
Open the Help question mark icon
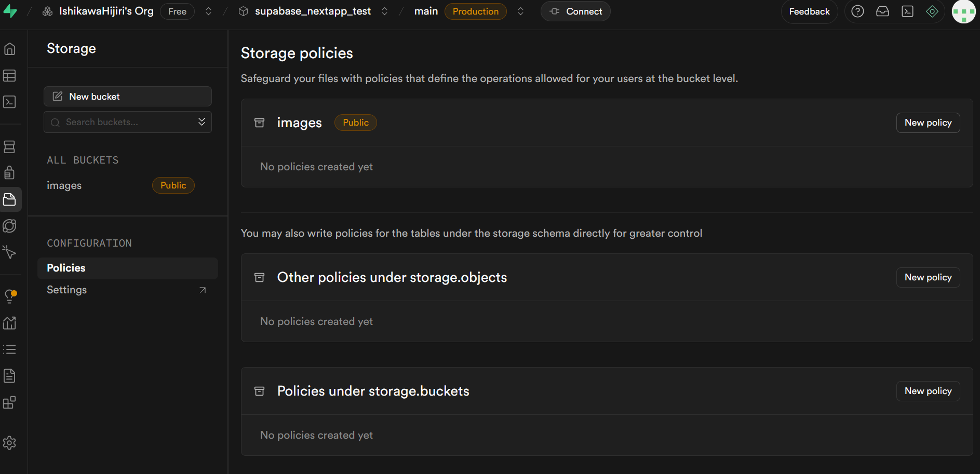pos(857,11)
